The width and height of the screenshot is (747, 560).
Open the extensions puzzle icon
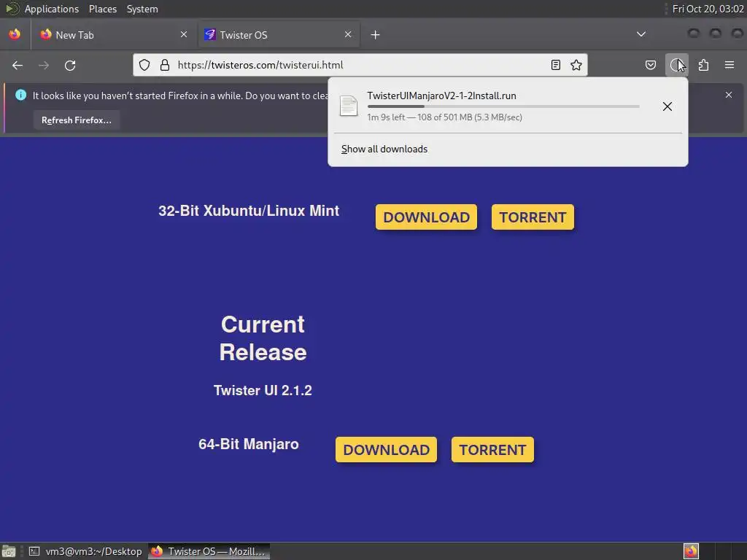click(x=704, y=65)
